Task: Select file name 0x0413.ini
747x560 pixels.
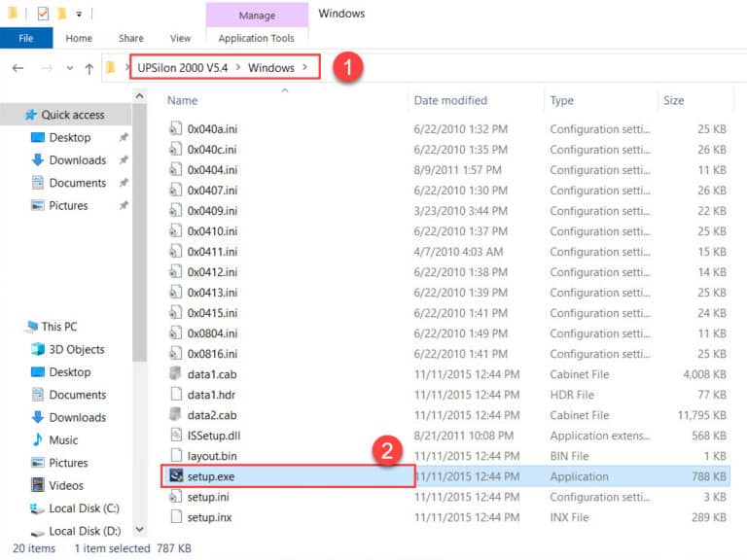Action: point(212,293)
